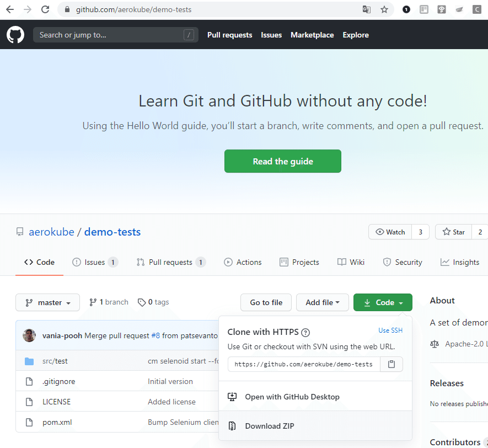The image size is (488, 448).
Task: Open the src/test folder
Action: [55, 361]
